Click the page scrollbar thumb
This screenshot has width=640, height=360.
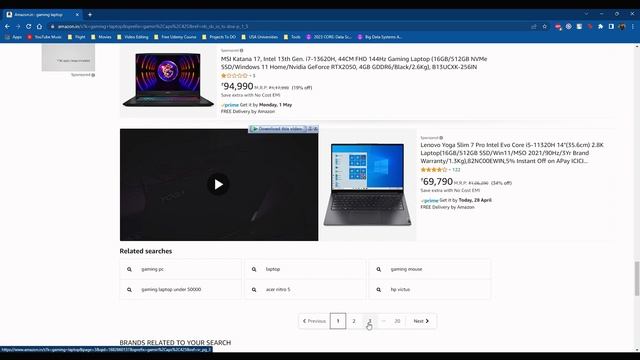637,278
